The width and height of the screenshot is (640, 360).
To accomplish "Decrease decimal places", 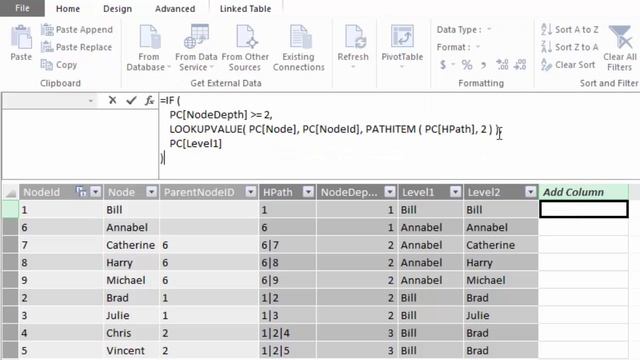I will click(520, 65).
